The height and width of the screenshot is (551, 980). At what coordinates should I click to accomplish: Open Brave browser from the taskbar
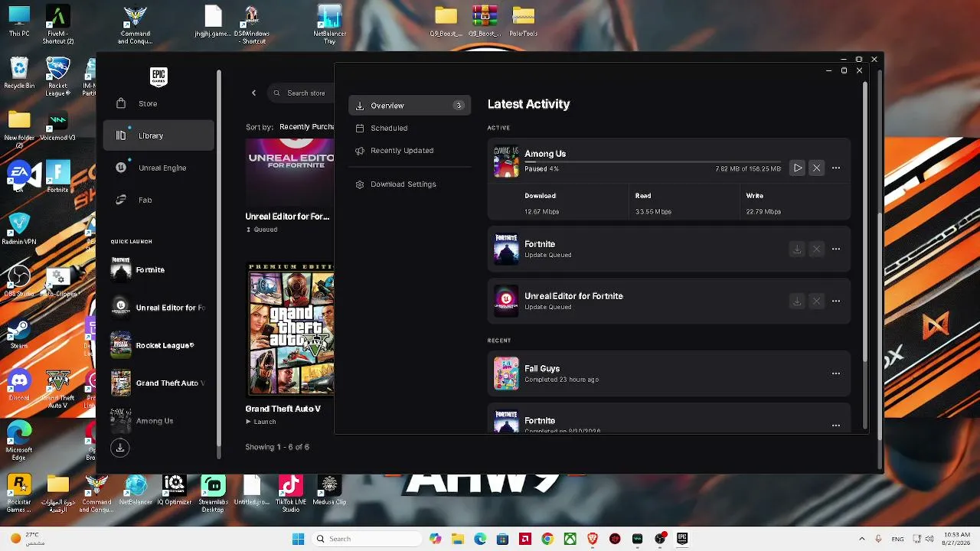point(593,539)
